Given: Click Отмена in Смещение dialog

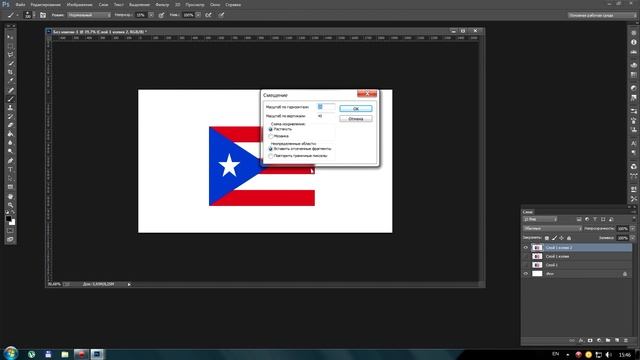Looking at the screenshot, I should [356, 119].
